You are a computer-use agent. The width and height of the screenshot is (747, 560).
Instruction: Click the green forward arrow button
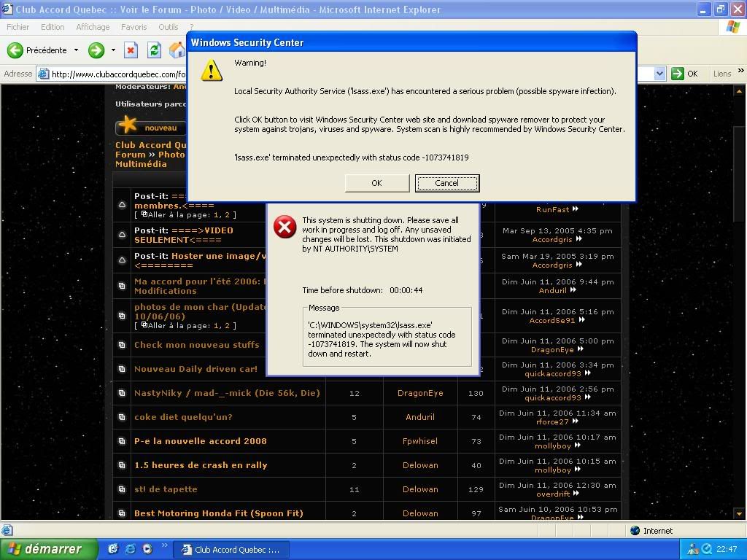[x=96, y=50]
